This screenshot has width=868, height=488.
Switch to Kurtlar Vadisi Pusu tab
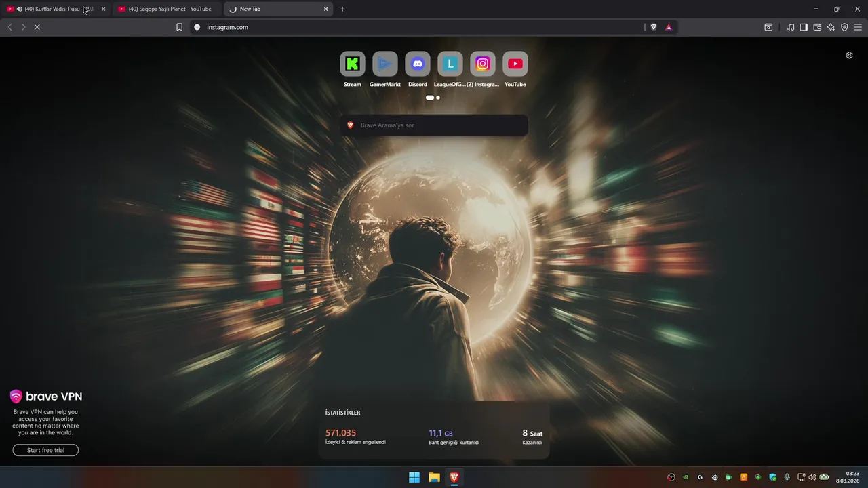point(57,9)
